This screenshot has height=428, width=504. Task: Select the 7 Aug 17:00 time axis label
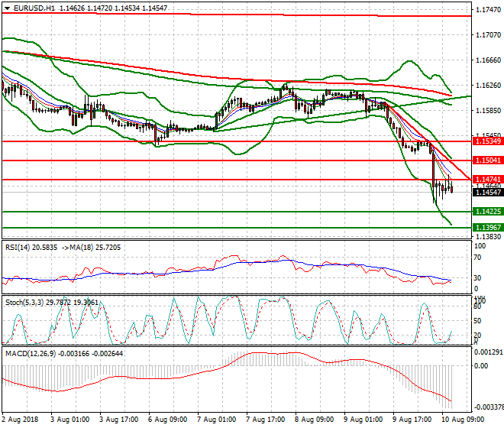coord(265,420)
